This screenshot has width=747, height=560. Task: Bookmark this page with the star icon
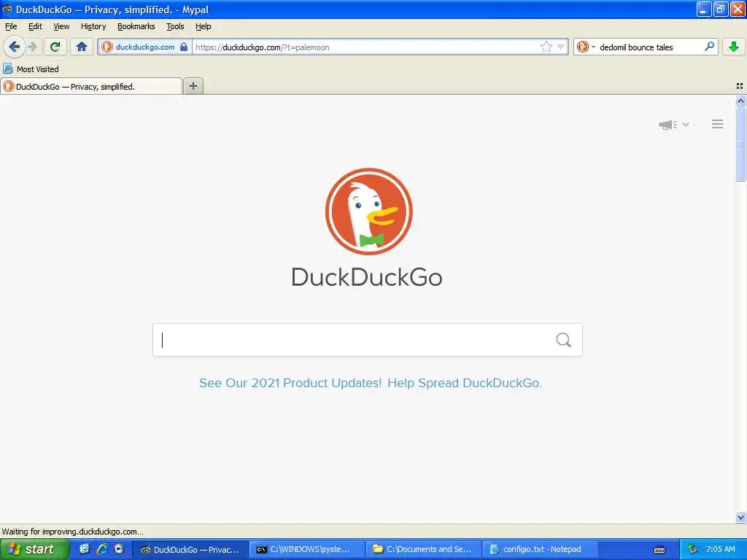pos(546,47)
